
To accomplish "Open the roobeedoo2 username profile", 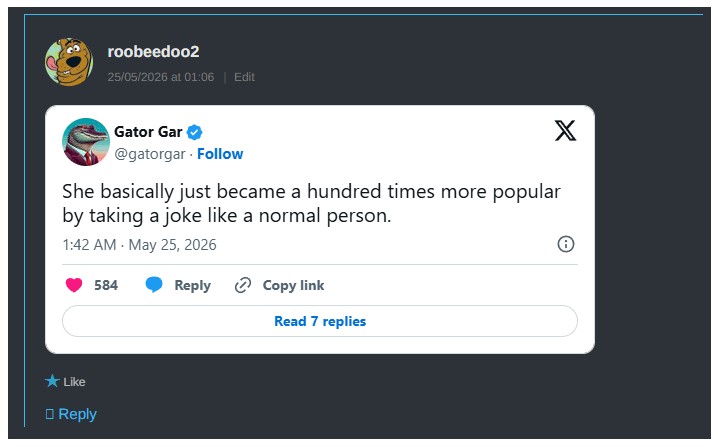I will (x=153, y=52).
